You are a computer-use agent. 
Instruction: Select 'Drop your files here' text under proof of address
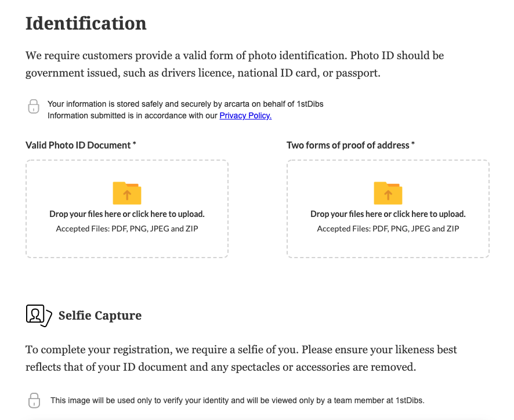tap(388, 213)
